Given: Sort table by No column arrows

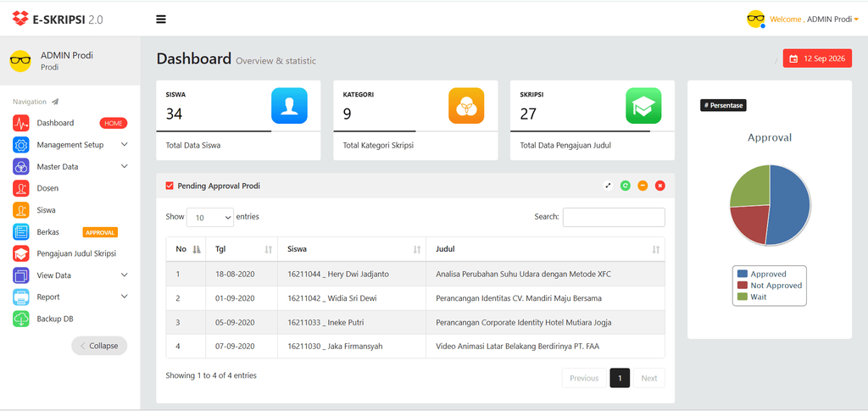Looking at the screenshot, I should click(197, 249).
